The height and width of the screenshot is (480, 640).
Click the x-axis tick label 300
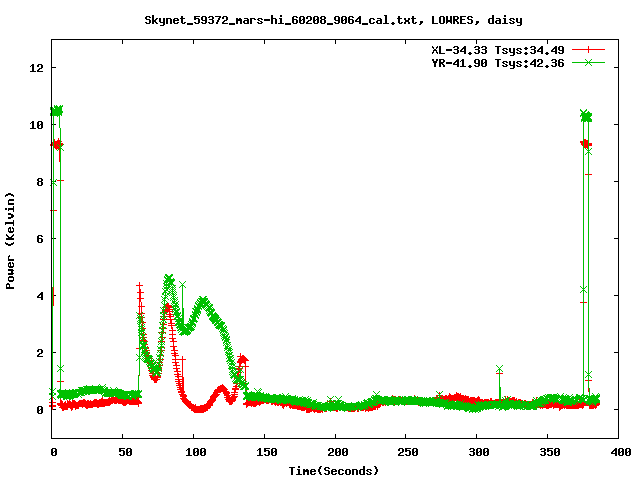click(x=478, y=452)
